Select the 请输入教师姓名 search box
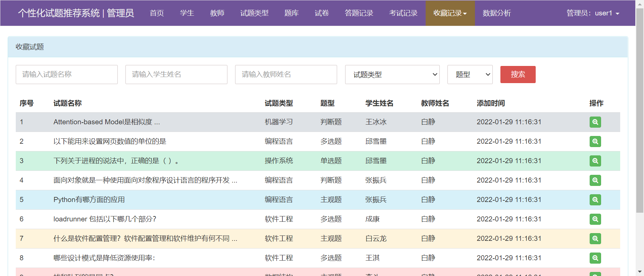This screenshot has width=644, height=276. pos(286,74)
